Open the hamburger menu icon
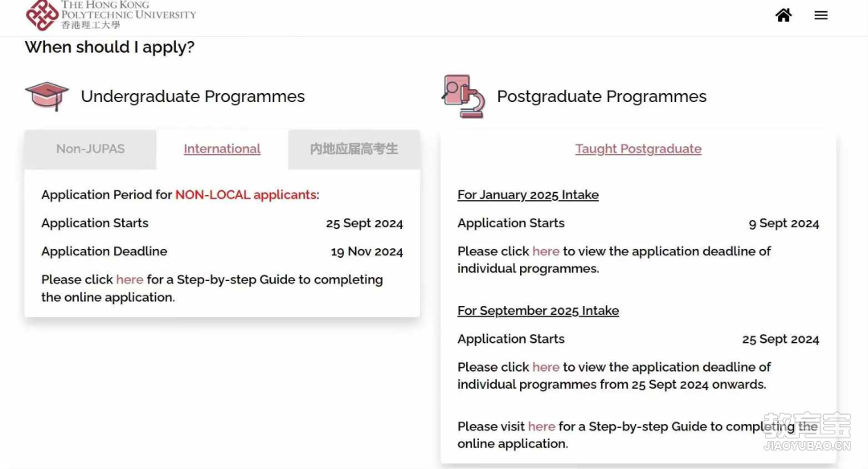The width and height of the screenshot is (868, 469). coord(821,15)
